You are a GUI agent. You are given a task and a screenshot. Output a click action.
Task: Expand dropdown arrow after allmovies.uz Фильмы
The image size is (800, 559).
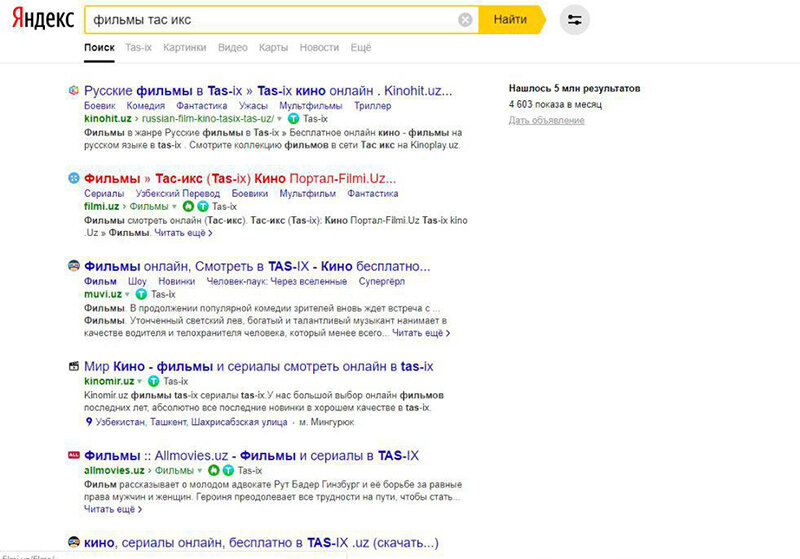pos(199,470)
